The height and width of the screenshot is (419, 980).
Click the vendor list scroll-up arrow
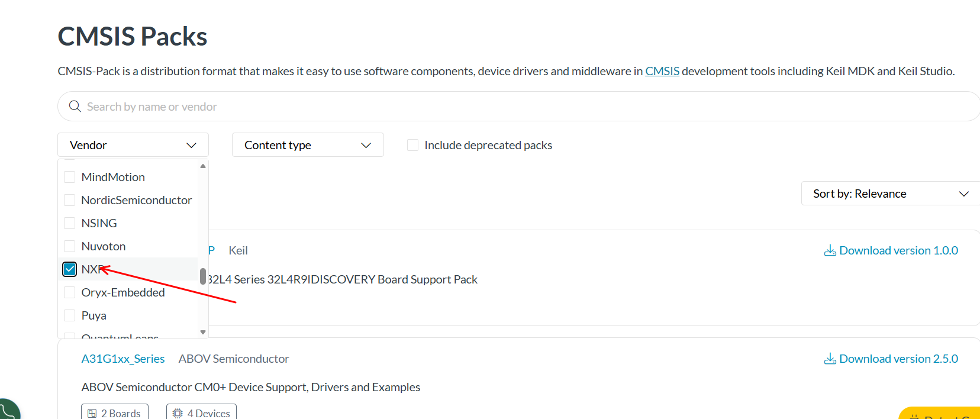[203, 166]
